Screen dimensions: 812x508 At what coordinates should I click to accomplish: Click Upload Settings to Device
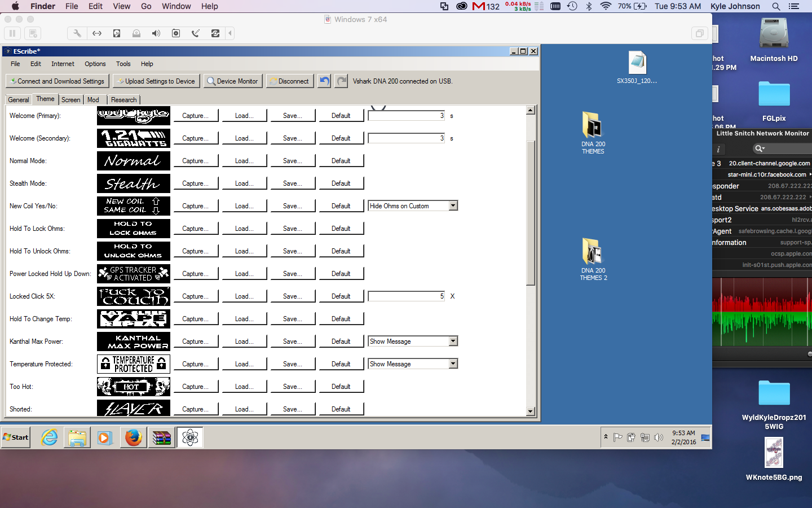click(156, 81)
